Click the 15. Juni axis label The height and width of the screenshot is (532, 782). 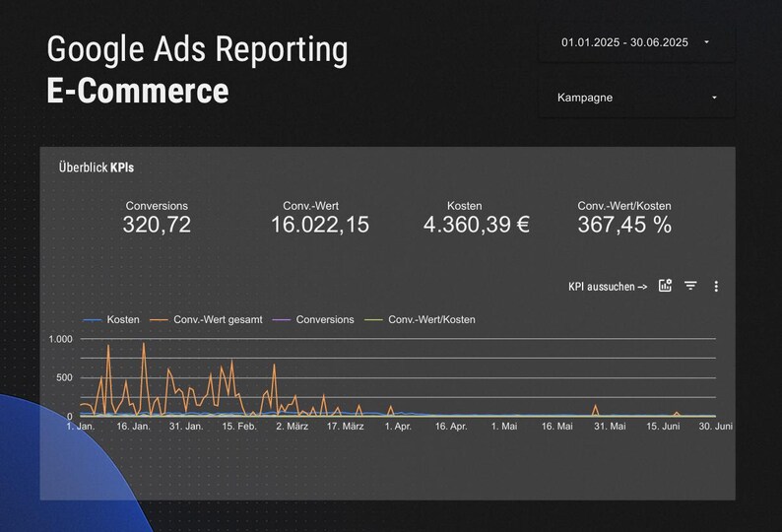(663, 427)
